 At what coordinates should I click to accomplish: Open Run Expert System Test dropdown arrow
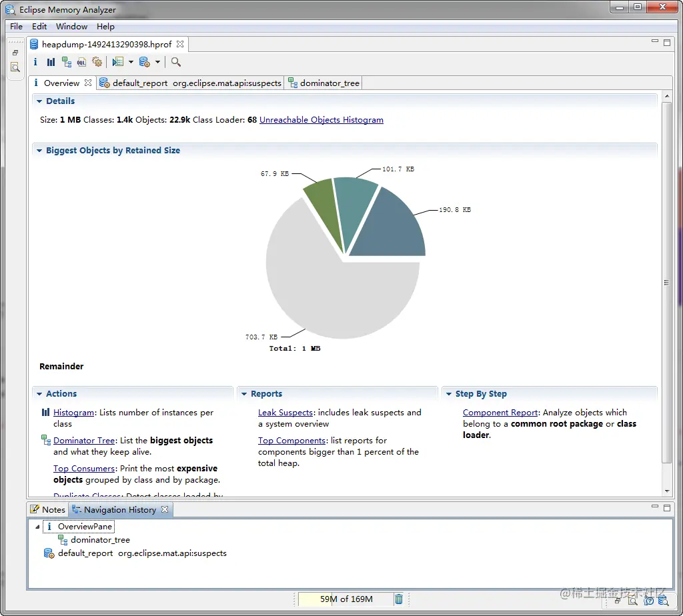tap(157, 62)
